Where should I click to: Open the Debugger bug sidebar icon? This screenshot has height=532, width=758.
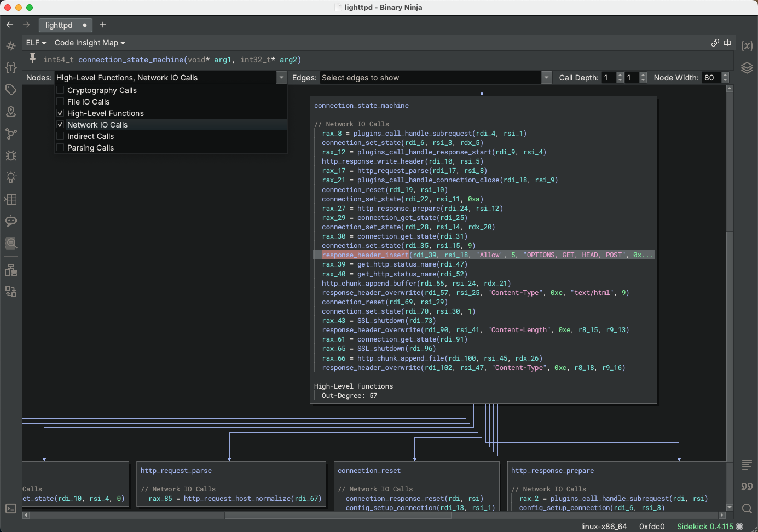[10, 155]
